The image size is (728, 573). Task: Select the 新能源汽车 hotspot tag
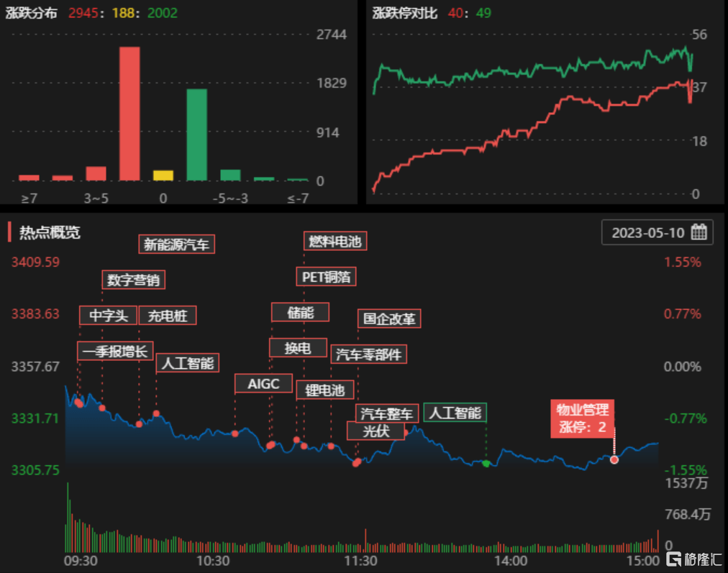[176, 244]
